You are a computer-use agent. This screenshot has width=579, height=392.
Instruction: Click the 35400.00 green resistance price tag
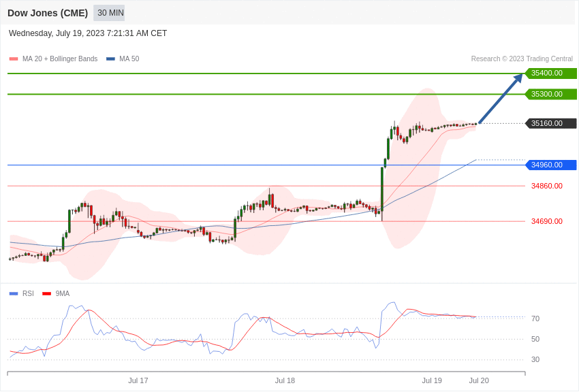(550, 73)
